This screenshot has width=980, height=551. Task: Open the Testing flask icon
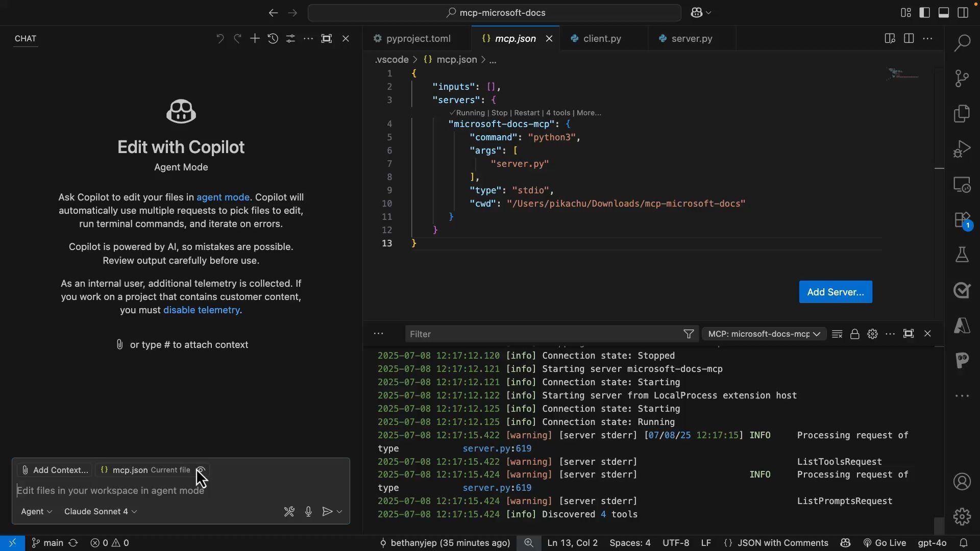962,255
